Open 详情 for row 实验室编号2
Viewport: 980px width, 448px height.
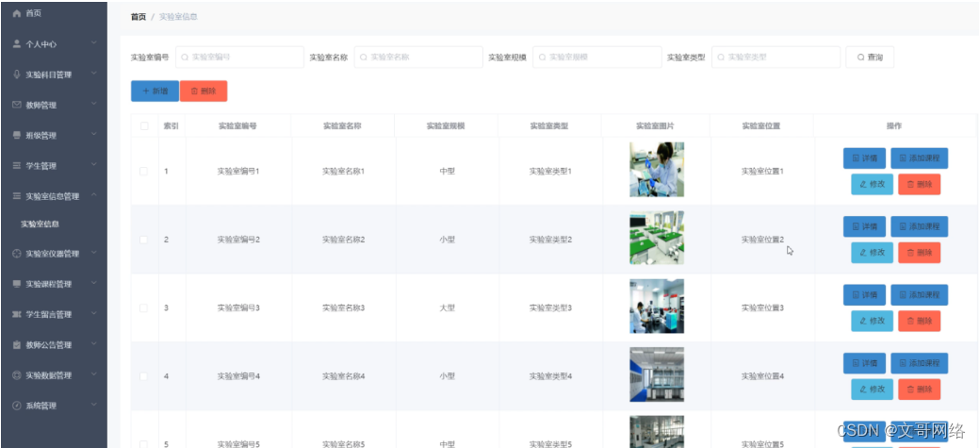pyautogui.click(x=864, y=226)
